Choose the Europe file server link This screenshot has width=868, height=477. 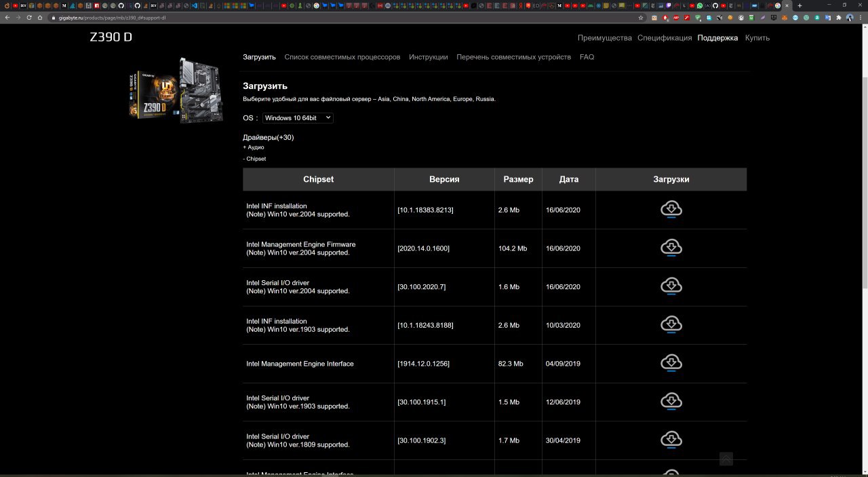[462, 99]
